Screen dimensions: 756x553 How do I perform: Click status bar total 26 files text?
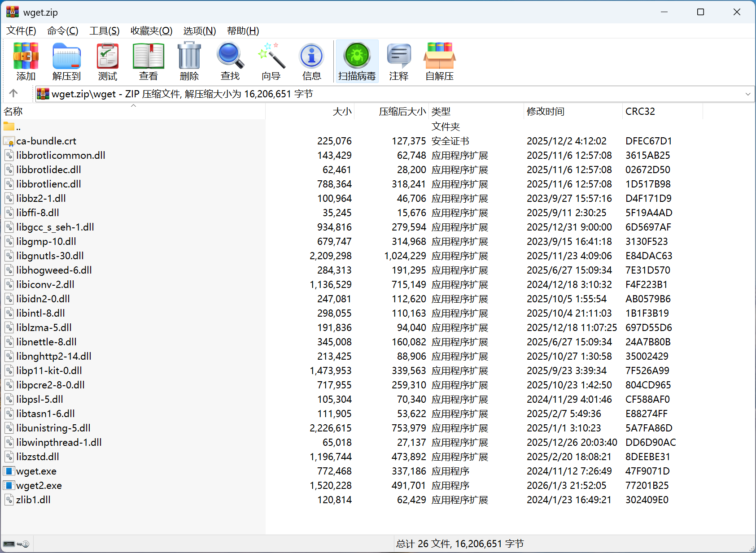point(460,544)
